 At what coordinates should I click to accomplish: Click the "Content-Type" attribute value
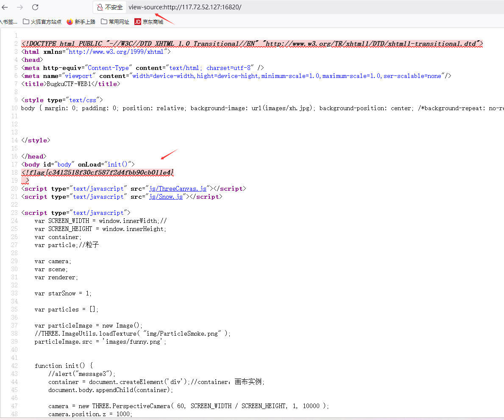(109, 68)
